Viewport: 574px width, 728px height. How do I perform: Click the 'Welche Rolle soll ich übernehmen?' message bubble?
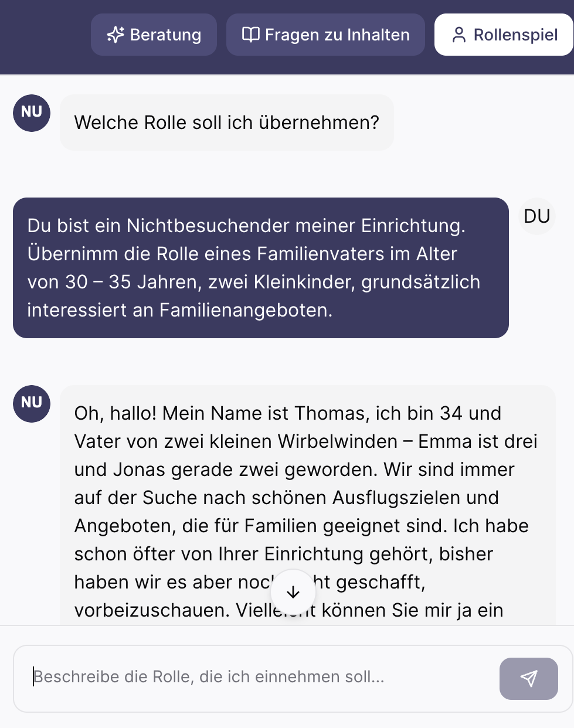(227, 123)
